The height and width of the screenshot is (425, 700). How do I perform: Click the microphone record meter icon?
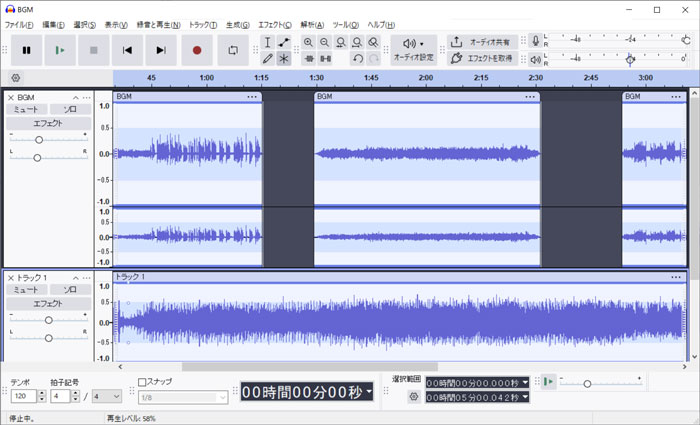[535, 41]
